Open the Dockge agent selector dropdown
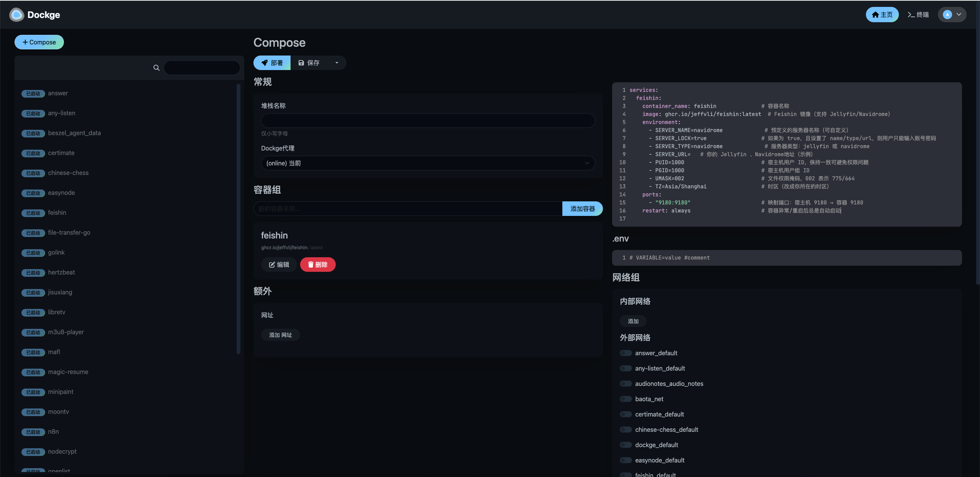 click(x=428, y=163)
